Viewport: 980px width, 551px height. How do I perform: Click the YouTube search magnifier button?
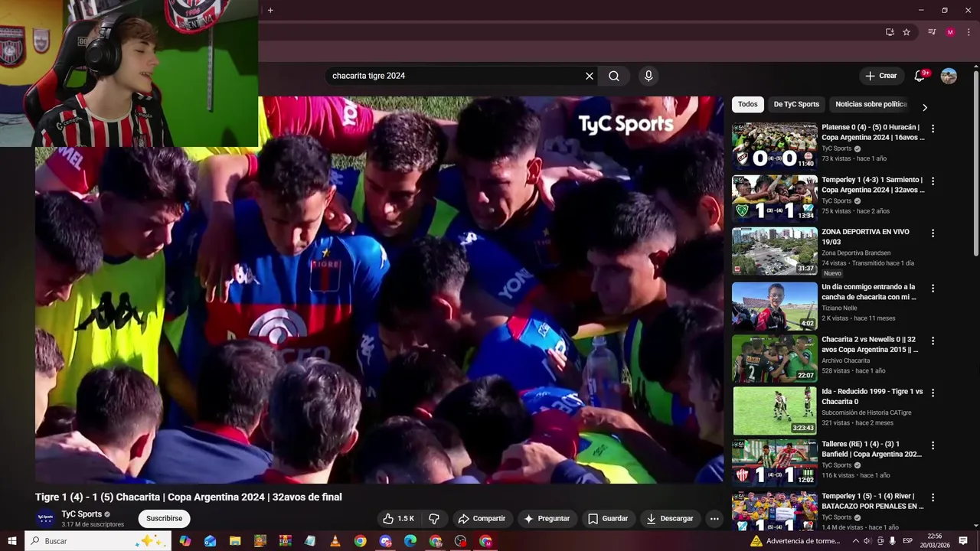(x=614, y=76)
